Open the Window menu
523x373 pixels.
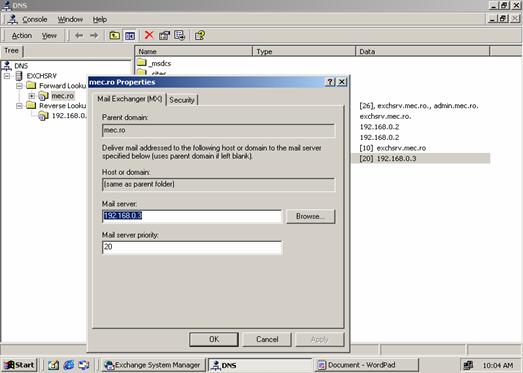(x=70, y=19)
